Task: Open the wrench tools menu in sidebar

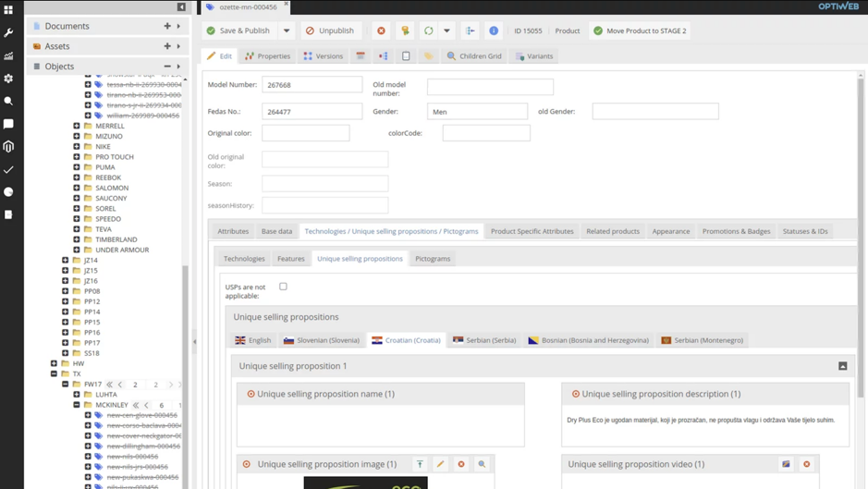Action: tap(8, 33)
